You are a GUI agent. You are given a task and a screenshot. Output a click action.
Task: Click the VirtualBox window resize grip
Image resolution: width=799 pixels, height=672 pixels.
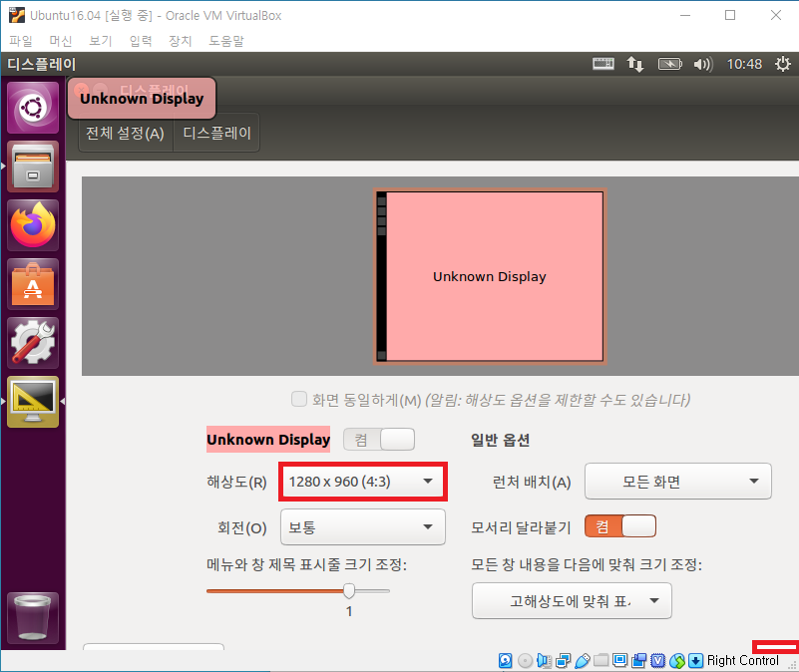[792, 665]
